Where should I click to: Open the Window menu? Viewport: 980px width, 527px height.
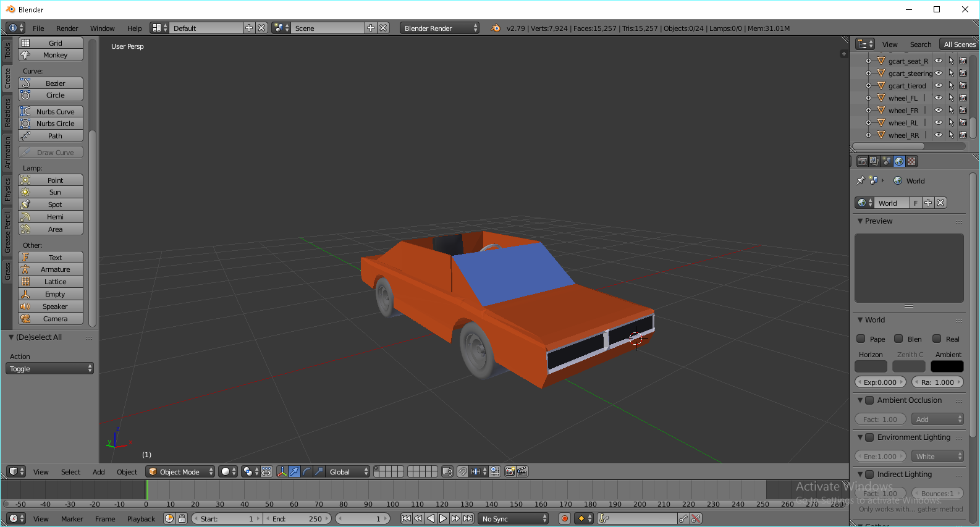[103, 28]
